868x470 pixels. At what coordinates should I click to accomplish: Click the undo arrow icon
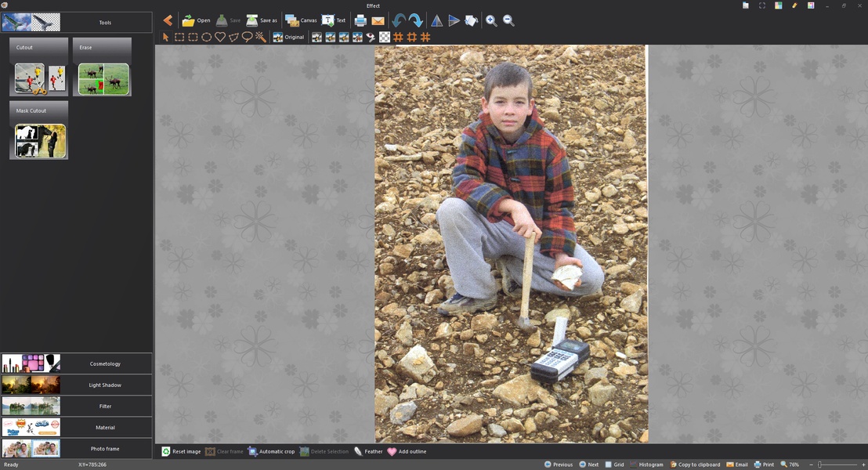399,20
